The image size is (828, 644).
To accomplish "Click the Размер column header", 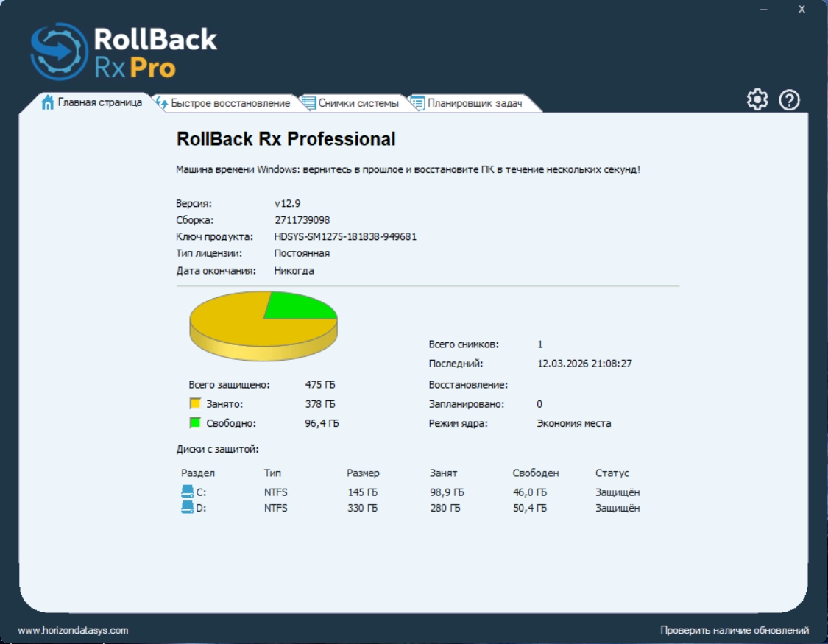I will (363, 473).
